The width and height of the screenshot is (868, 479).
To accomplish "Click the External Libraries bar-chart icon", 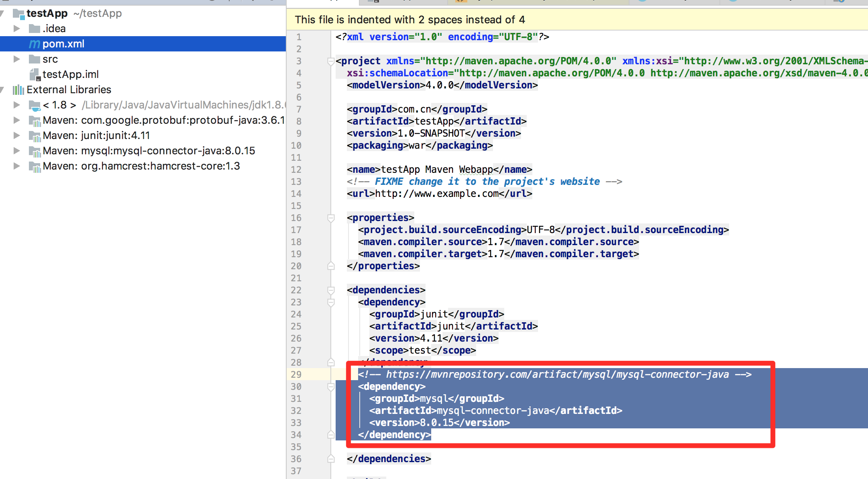I will pyautogui.click(x=18, y=90).
